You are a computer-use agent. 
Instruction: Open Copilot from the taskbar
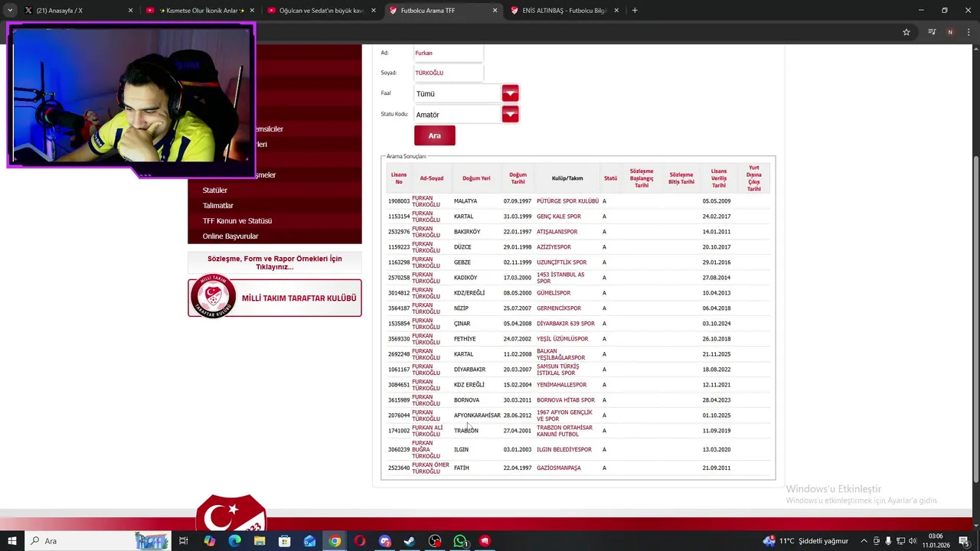pyautogui.click(x=210, y=541)
